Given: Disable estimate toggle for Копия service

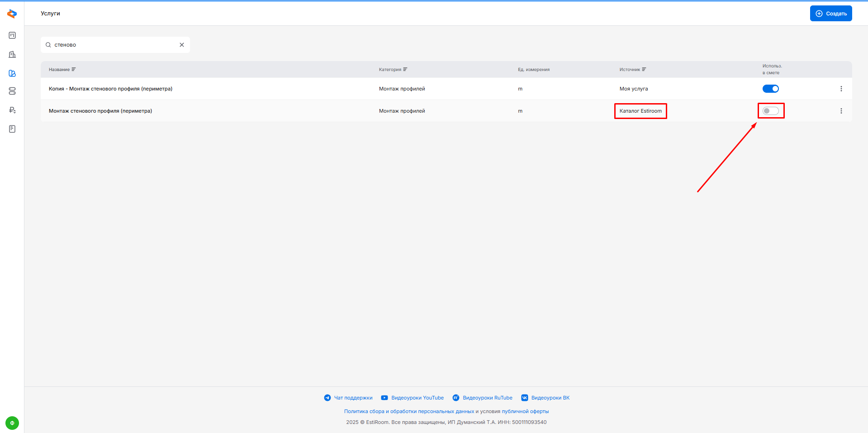Looking at the screenshot, I should click(770, 89).
